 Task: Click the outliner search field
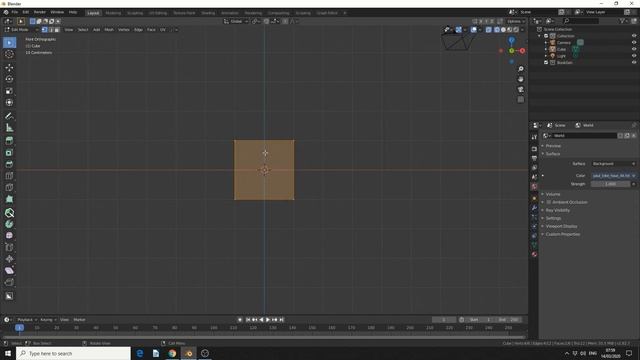pyautogui.click(x=581, y=20)
